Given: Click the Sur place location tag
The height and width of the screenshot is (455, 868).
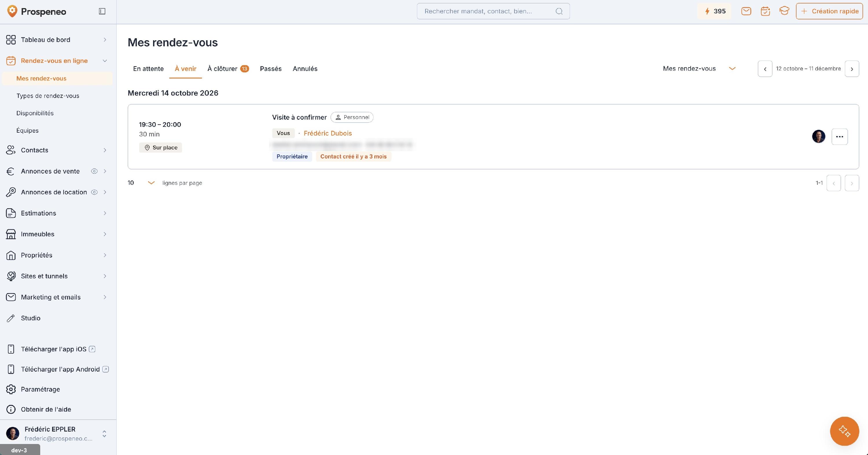Looking at the screenshot, I should (160, 148).
